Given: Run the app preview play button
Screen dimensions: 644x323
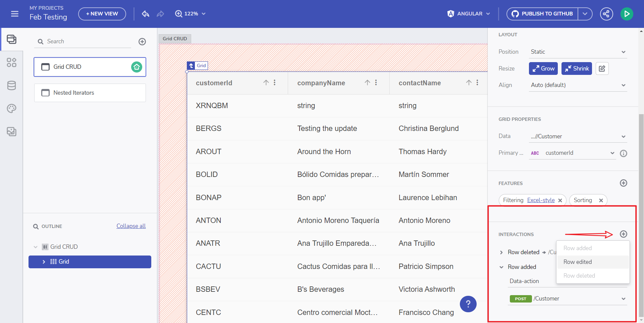Looking at the screenshot, I should tap(627, 14).
